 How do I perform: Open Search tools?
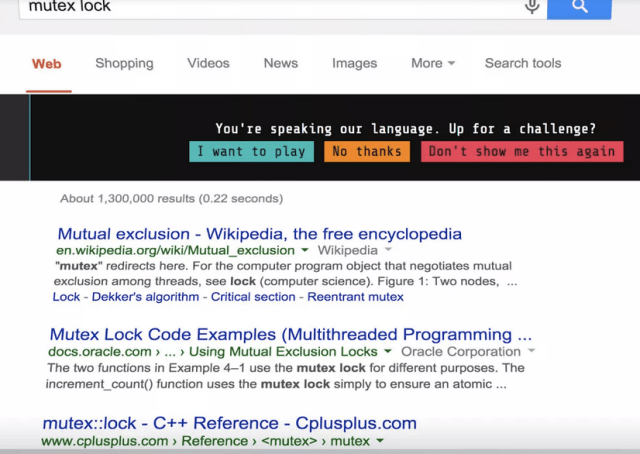523,63
